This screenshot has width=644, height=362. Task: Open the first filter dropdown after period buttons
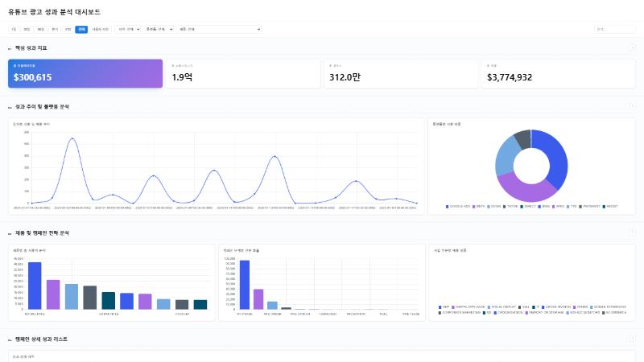[128, 29]
